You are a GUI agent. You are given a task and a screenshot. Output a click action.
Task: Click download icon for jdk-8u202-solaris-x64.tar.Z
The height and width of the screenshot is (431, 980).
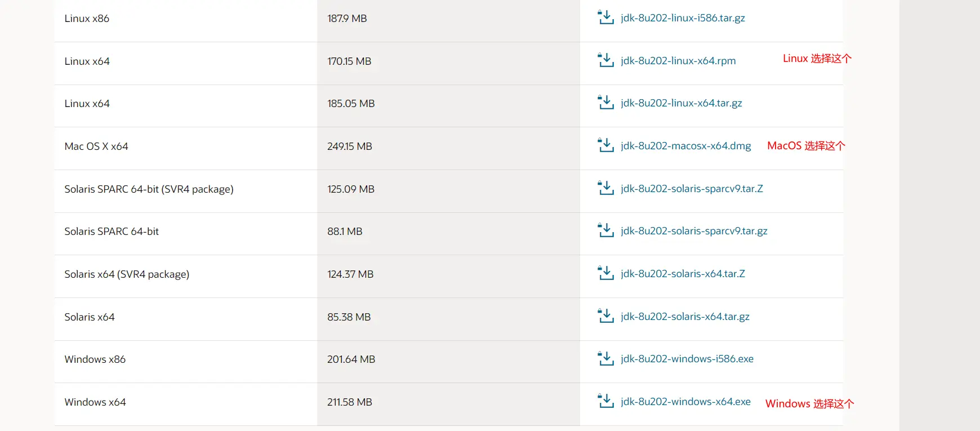pyautogui.click(x=605, y=273)
